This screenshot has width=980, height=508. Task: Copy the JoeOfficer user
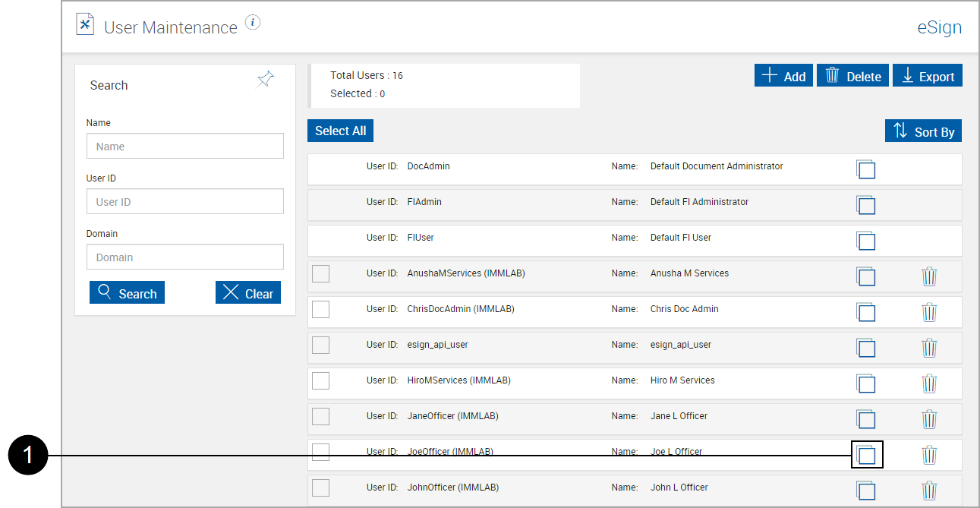coord(865,455)
